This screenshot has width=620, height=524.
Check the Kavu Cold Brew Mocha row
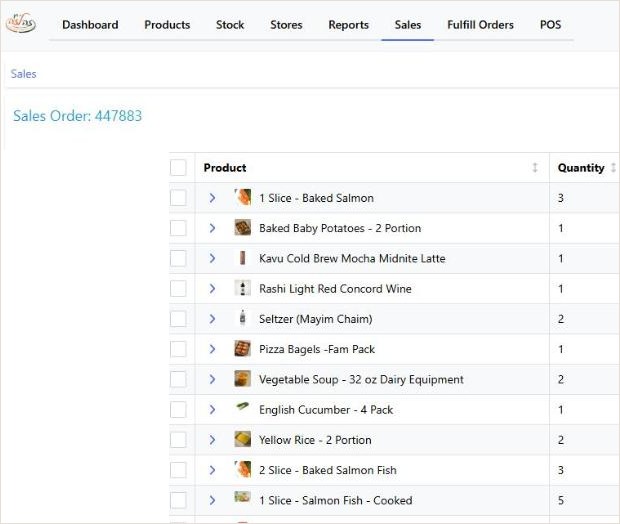coord(178,258)
